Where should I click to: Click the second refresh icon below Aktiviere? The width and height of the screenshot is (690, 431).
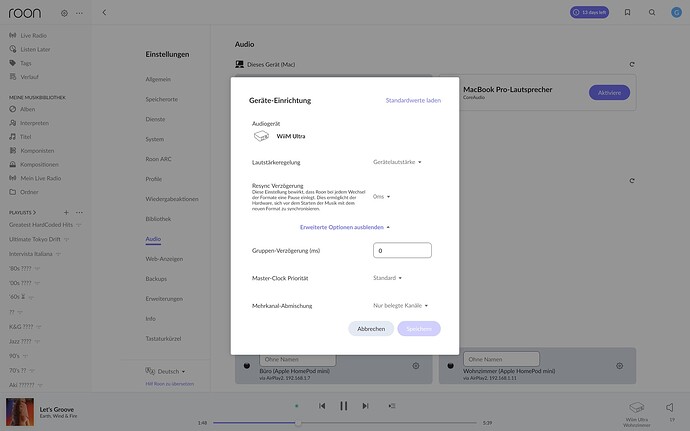click(x=632, y=181)
